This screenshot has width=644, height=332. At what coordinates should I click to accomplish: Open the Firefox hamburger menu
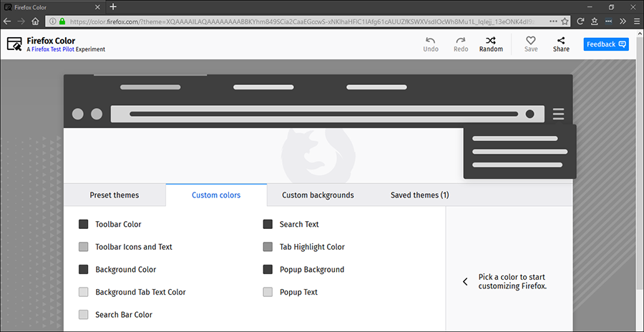(636, 21)
